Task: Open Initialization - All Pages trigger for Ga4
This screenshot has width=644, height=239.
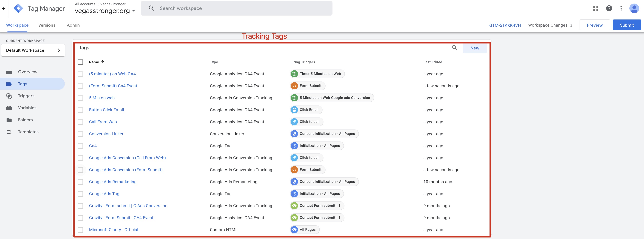Action: point(317,146)
